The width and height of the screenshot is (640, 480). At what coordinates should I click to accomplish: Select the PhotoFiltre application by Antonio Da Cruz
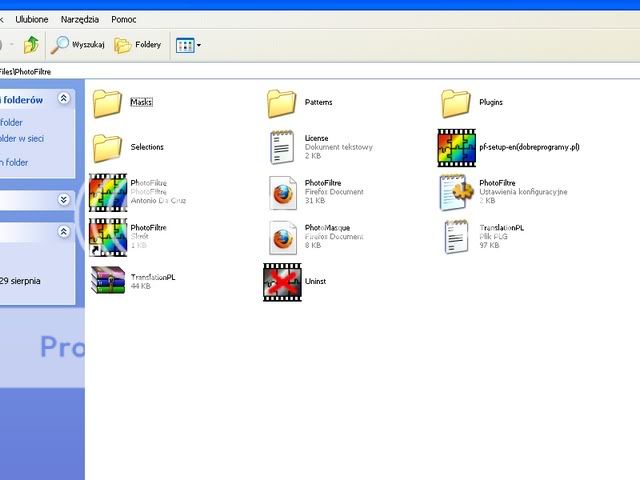click(108, 192)
